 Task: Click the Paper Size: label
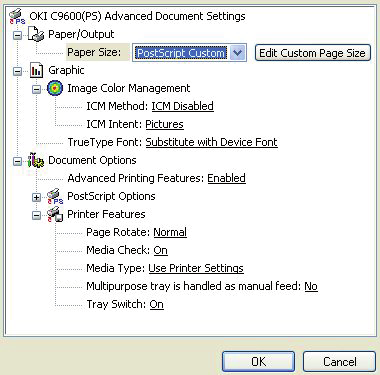tap(94, 52)
